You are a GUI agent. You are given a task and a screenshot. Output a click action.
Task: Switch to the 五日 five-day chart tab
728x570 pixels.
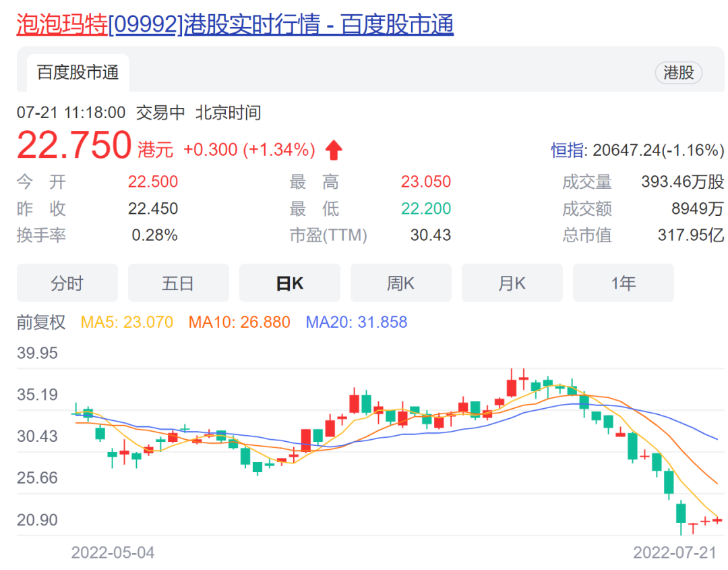(178, 283)
